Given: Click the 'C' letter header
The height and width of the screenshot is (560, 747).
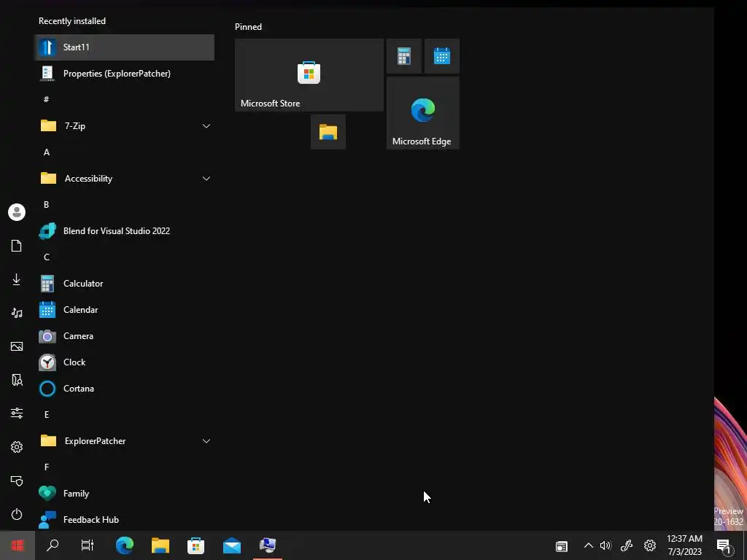Looking at the screenshot, I should [46, 257].
